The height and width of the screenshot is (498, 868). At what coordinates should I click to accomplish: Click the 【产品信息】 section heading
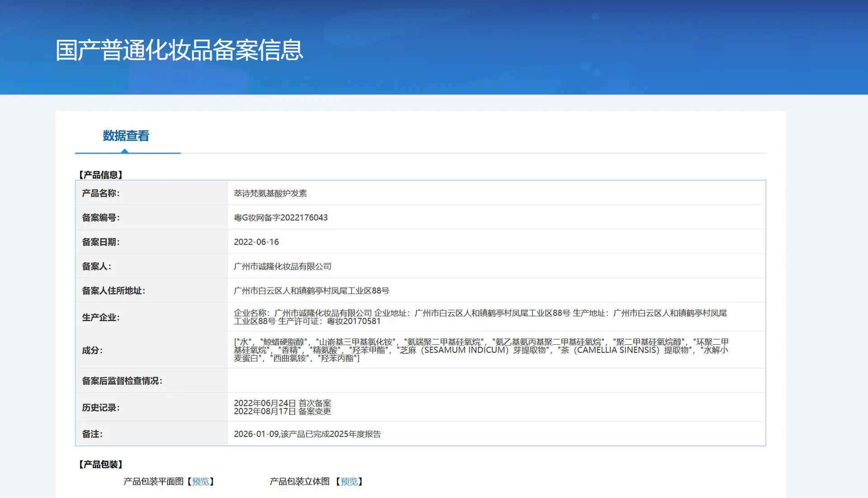pyautogui.click(x=101, y=175)
